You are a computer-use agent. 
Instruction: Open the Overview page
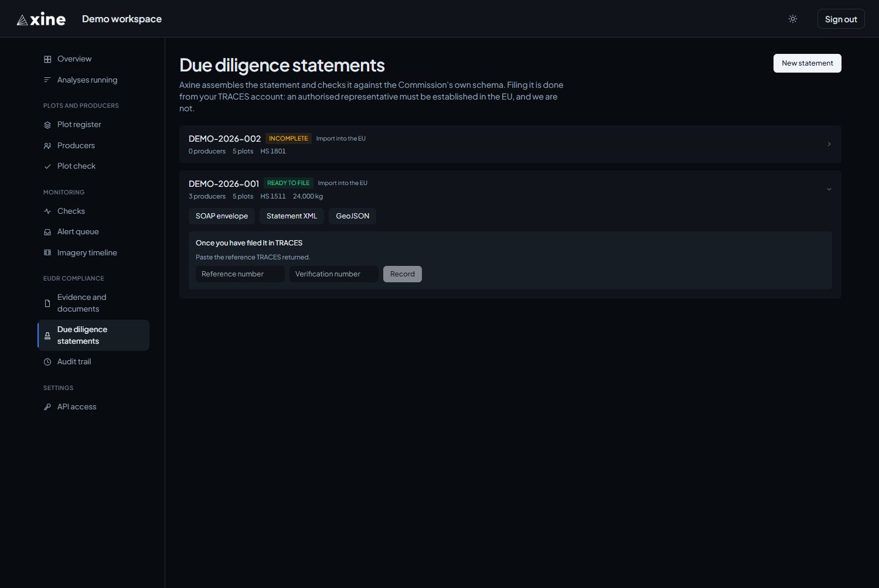(x=93, y=59)
